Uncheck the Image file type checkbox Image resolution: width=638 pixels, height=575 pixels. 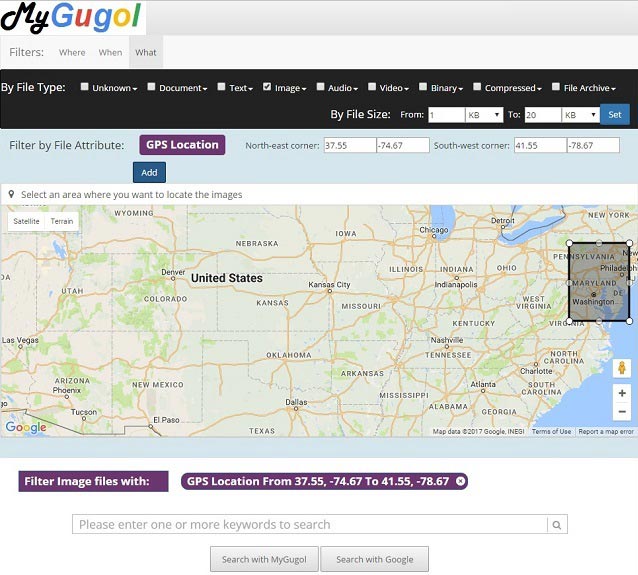pyautogui.click(x=267, y=87)
